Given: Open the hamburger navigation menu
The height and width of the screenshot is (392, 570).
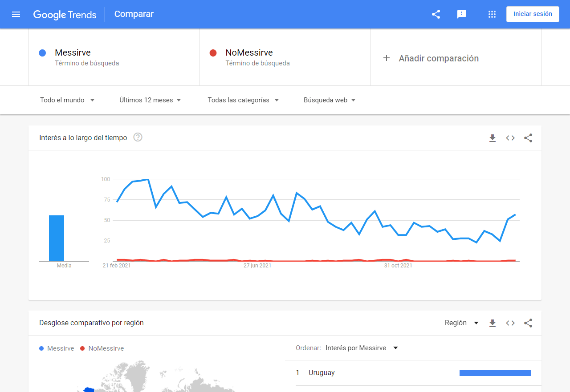Looking at the screenshot, I should (x=16, y=14).
